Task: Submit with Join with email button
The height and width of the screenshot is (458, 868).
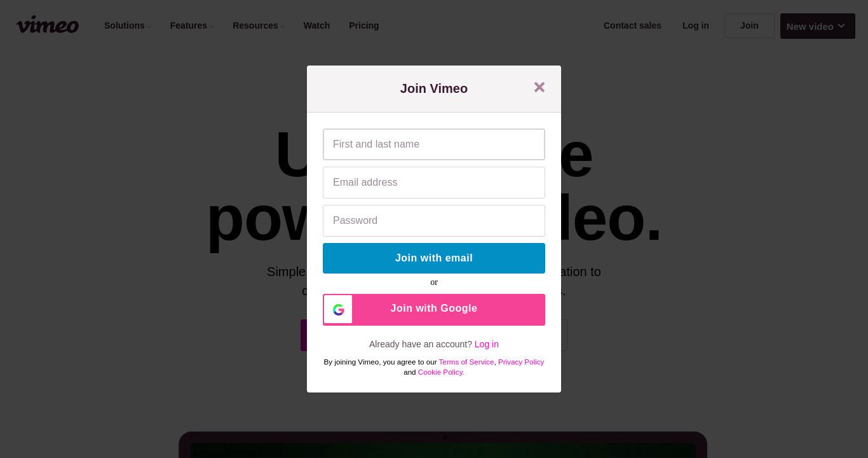Action: [434, 258]
